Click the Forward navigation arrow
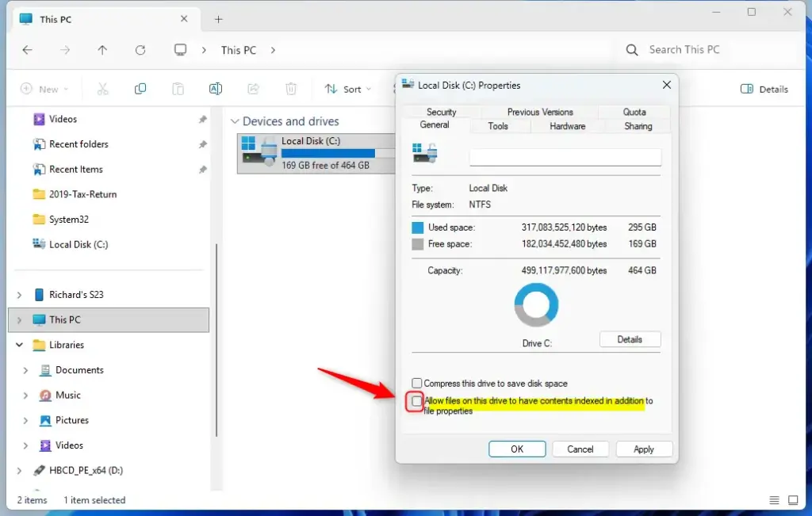 point(65,50)
